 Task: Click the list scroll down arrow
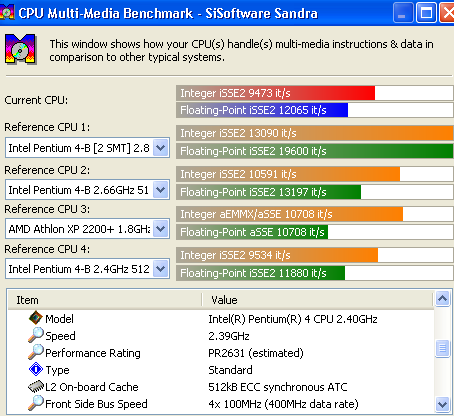(x=443, y=404)
